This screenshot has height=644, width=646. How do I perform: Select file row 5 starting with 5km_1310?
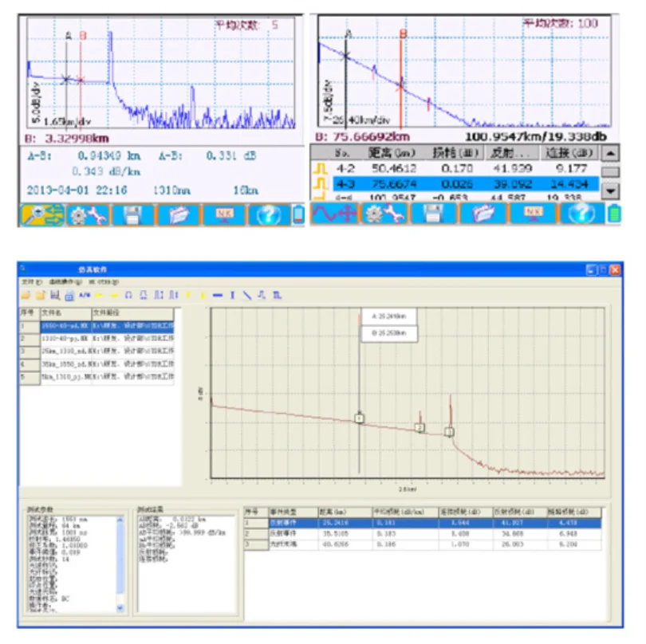(x=97, y=377)
